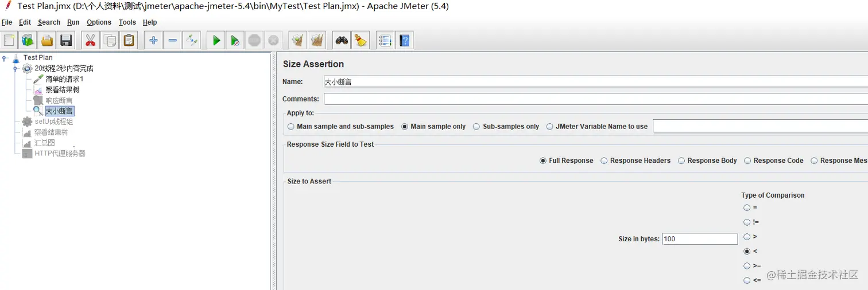
Task: Choose the >= comparison radio
Action: [747, 266]
